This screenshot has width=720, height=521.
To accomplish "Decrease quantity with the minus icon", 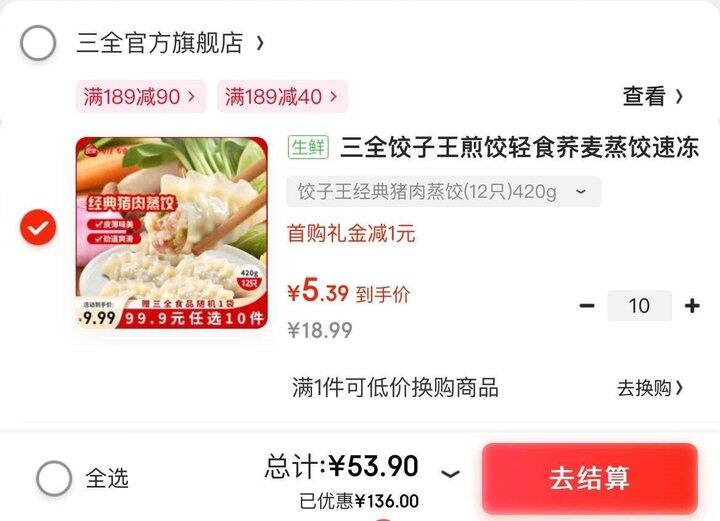I will coord(587,306).
